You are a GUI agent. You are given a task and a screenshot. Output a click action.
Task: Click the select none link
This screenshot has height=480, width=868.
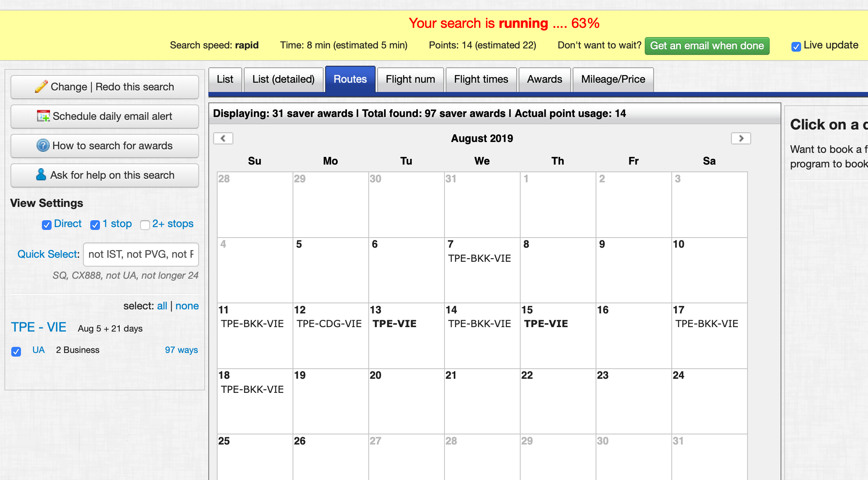[187, 306]
